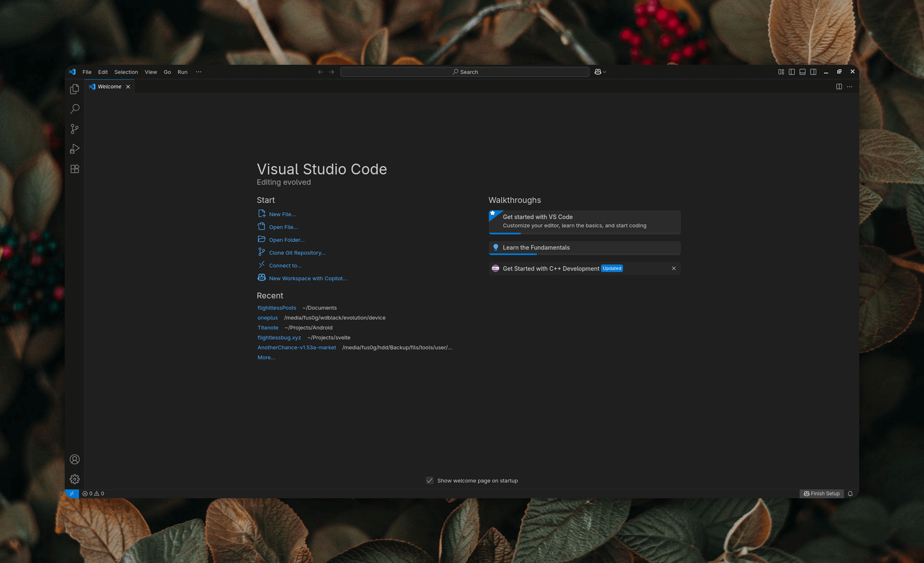Split the editor to the right
This screenshot has height=563, width=924.
(x=839, y=87)
